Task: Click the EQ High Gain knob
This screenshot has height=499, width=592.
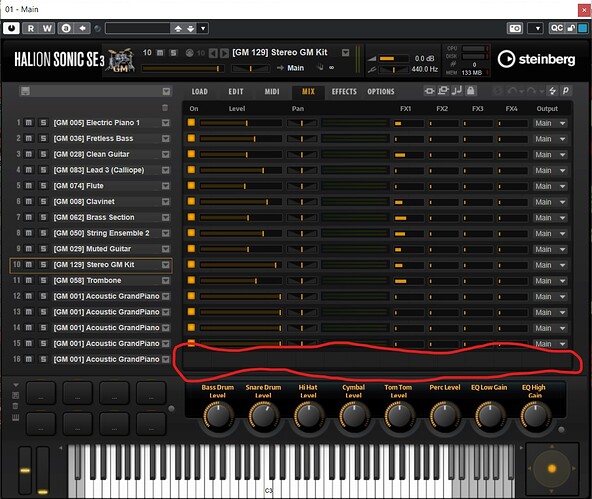Action: [535, 415]
